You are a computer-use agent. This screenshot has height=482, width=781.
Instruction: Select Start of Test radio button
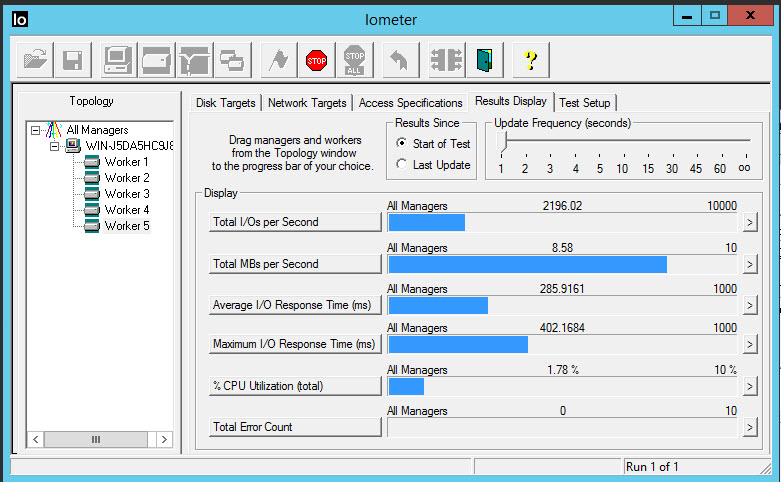click(401, 143)
